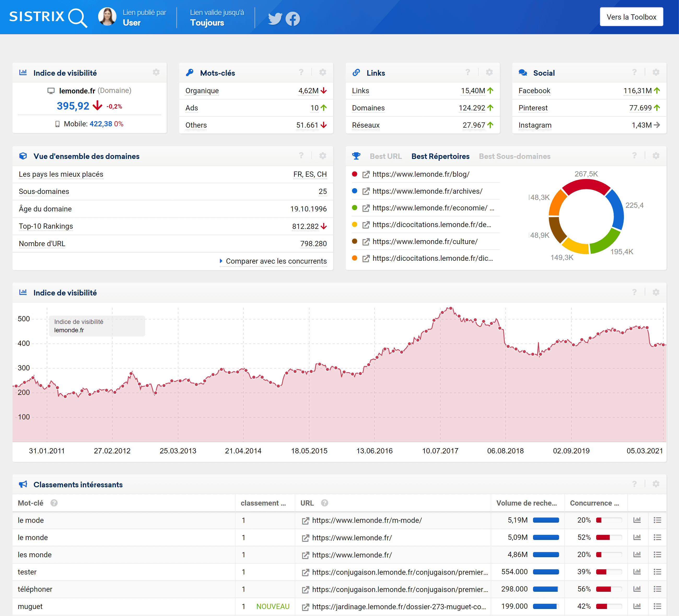Screen dimensions: 679x616
Task: Click the keyword muguet
Action: [x=30, y=607]
